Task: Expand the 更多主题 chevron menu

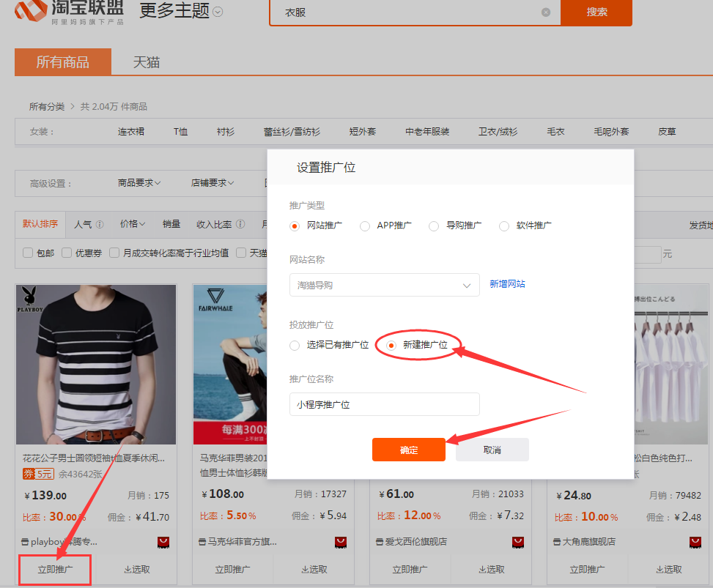Action: 218,12
